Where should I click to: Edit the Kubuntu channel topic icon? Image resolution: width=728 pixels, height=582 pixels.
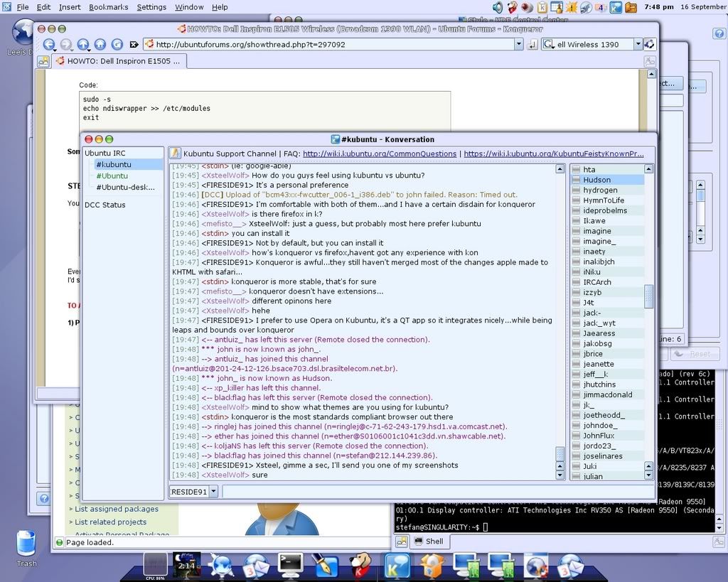(x=175, y=153)
